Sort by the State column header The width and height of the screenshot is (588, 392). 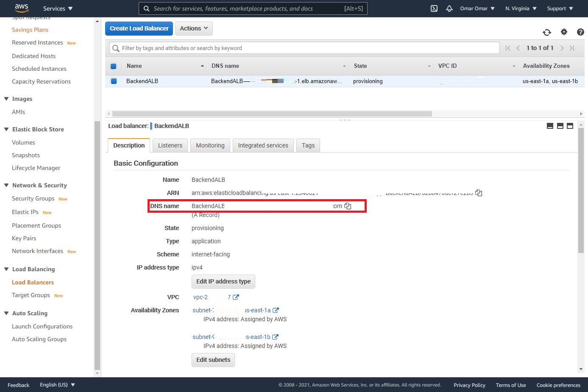tap(392, 66)
